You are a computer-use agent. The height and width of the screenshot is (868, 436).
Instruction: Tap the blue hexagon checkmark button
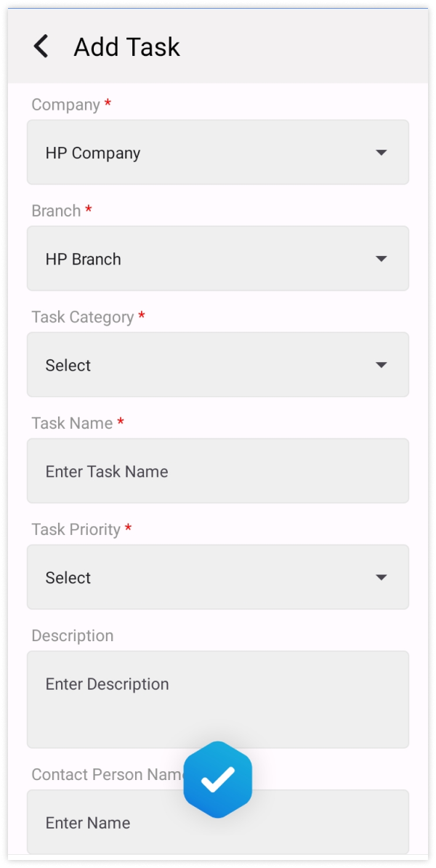[218, 780]
